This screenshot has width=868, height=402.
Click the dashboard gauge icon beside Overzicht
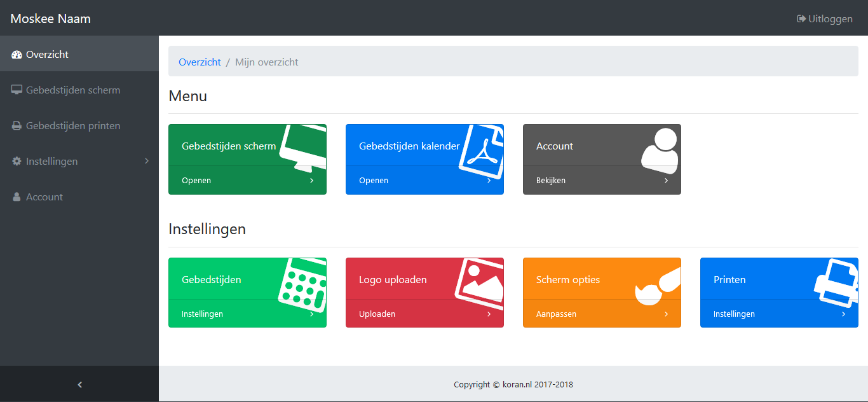tap(17, 55)
